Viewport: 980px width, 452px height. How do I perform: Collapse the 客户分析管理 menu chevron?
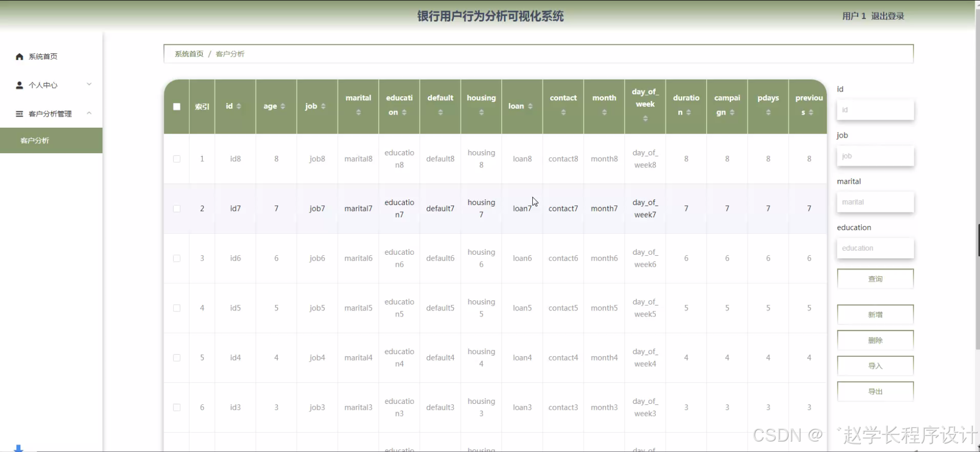point(89,113)
